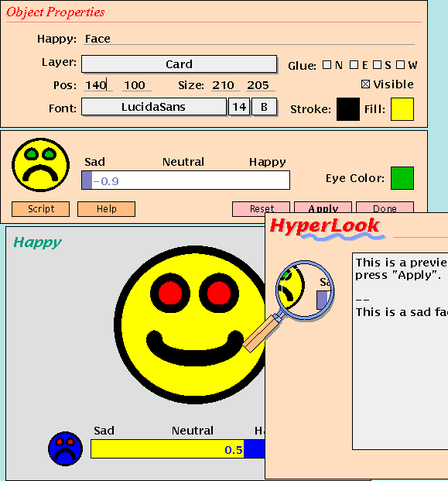The width and height of the screenshot is (448, 481).
Task: Click the big yellow smiley face
Action: [x=190, y=325]
